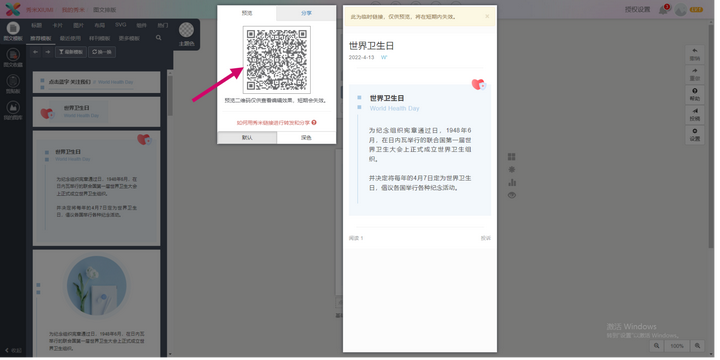The width and height of the screenshot is (720, 360).
Task: Click the 2022-4-13 date in preview
Action: (361, 58)
